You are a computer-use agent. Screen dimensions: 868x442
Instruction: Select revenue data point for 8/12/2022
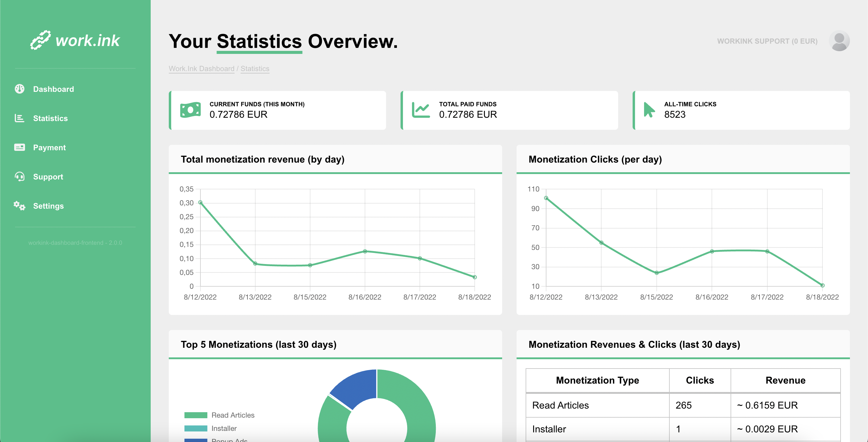[x=200, y=203]
